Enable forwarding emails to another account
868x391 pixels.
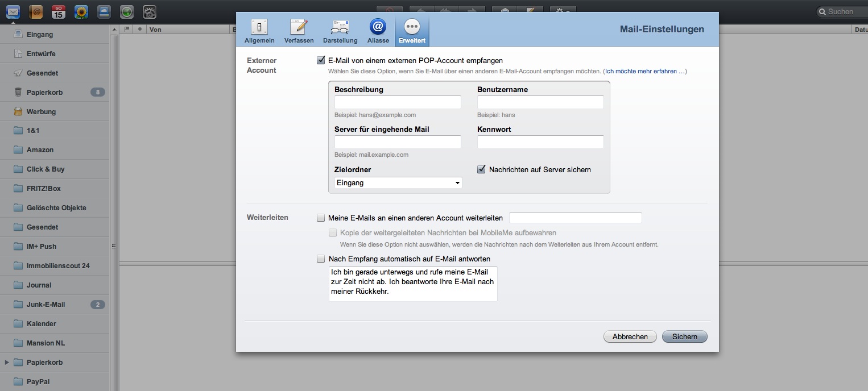[x=321, y=218]
